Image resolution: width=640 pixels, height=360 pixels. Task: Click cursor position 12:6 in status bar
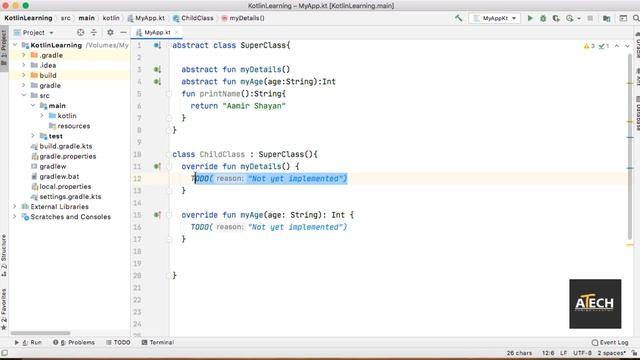click(x=548, y=353)
